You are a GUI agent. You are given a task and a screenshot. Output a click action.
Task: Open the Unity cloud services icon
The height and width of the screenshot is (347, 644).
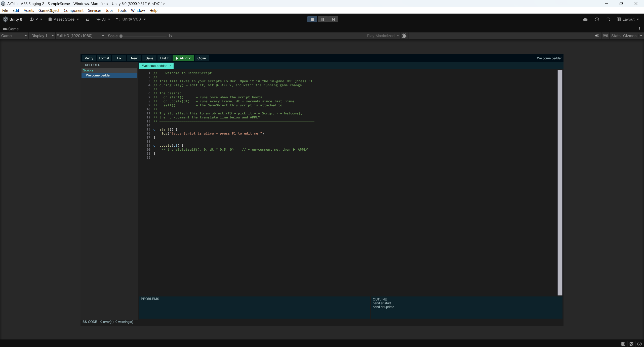pos(585,19)
